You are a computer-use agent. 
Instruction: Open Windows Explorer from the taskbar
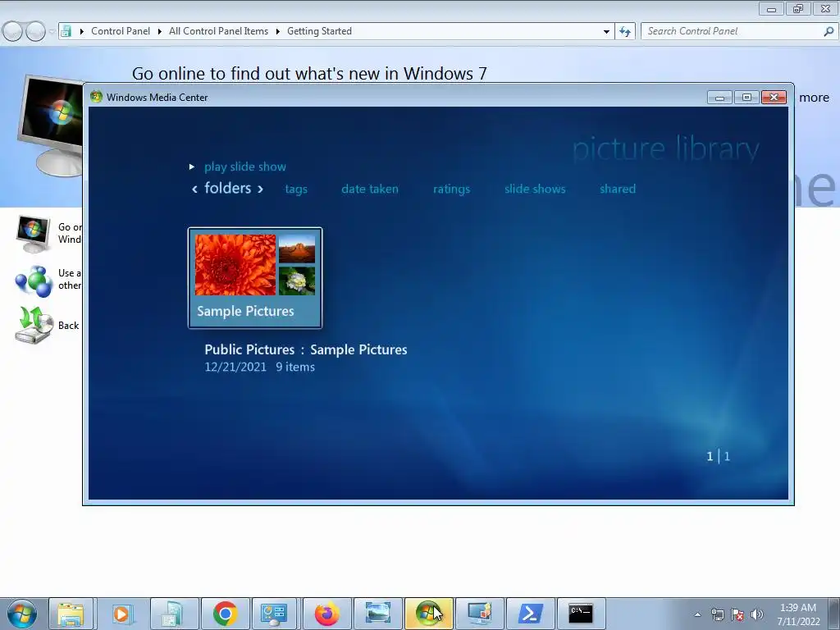tap(71, 614)
